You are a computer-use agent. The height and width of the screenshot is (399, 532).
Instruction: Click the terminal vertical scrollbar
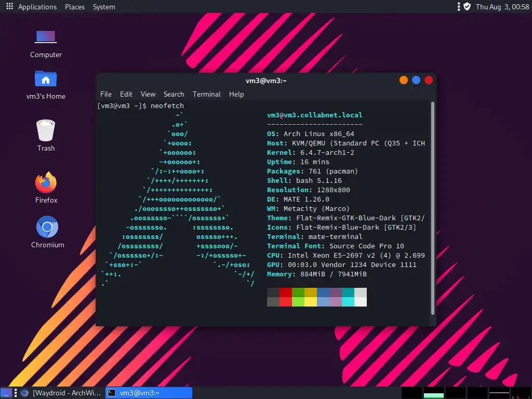click(433, 208)
